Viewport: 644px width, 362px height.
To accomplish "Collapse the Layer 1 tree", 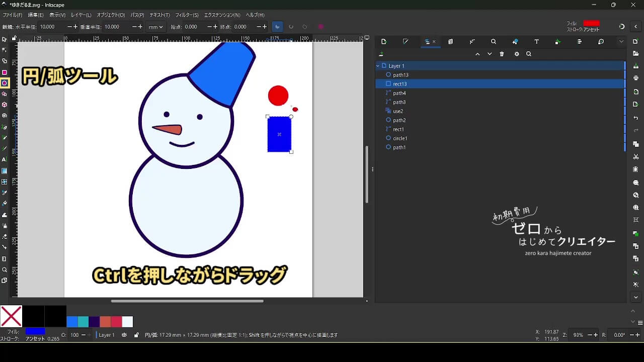I will tap(378, 66).
